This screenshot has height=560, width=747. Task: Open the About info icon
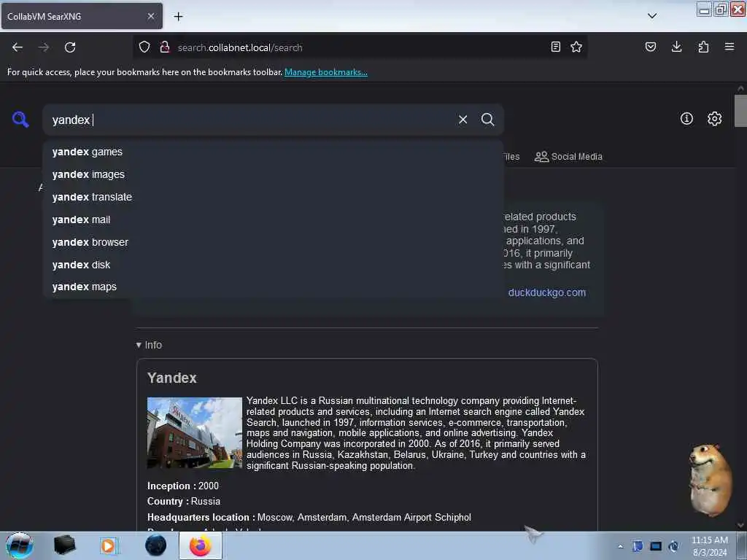click(x=686, y=119)
